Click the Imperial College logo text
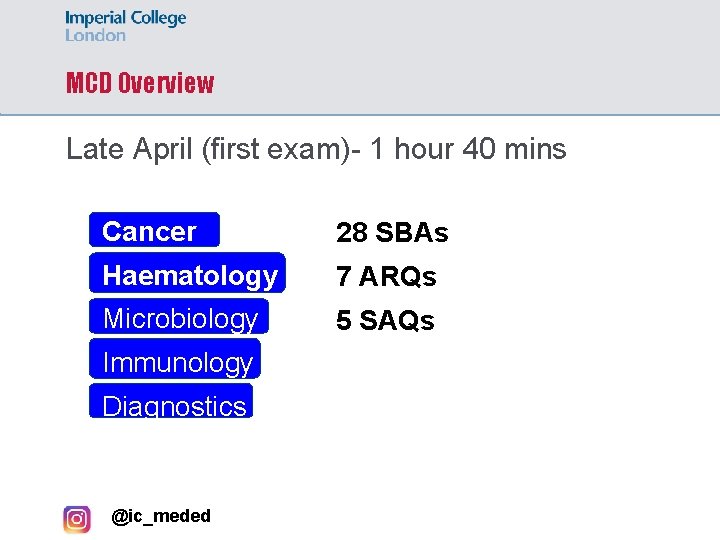Screen dimensions: 720x540 [126, 18]
